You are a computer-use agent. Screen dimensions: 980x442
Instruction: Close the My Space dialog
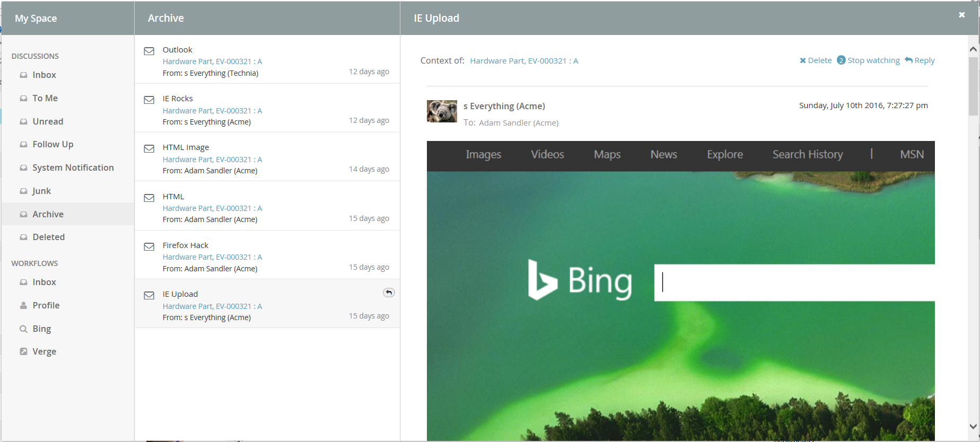[961, 15]
